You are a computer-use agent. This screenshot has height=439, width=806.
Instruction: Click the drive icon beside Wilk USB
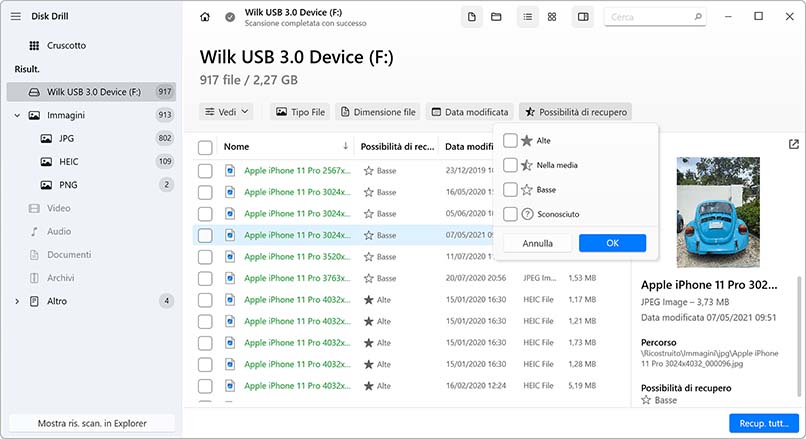click(x=34, y=92)
